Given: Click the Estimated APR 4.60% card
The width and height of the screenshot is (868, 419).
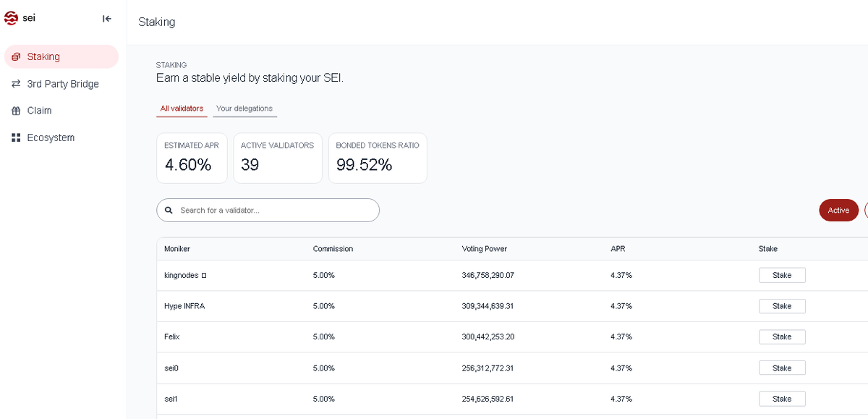Looking at the screenshot, I should [x=192, y=158].
